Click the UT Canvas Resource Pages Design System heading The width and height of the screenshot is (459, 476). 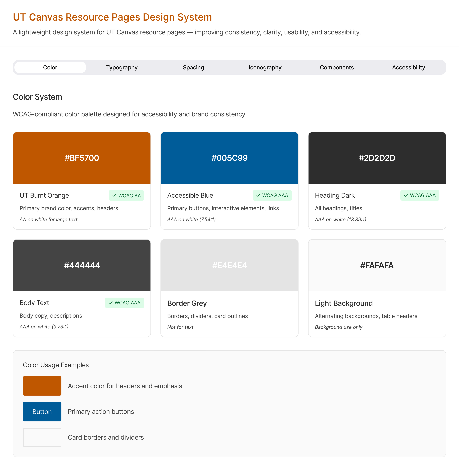coord(112,17)
